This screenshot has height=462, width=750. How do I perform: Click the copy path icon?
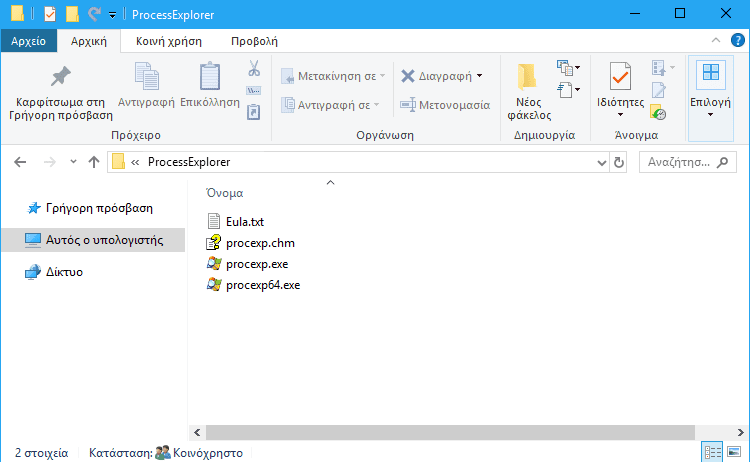[254, 90]
